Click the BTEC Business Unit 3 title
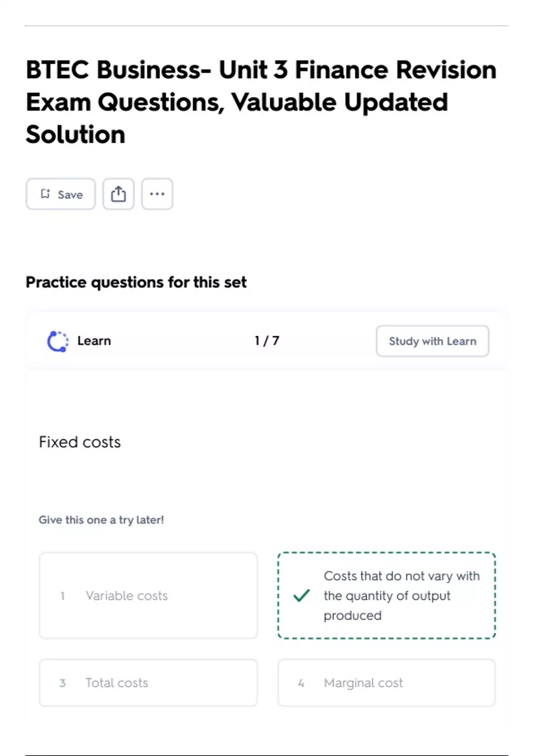Screen dimensions: 534x756 (x=261, y=102)
